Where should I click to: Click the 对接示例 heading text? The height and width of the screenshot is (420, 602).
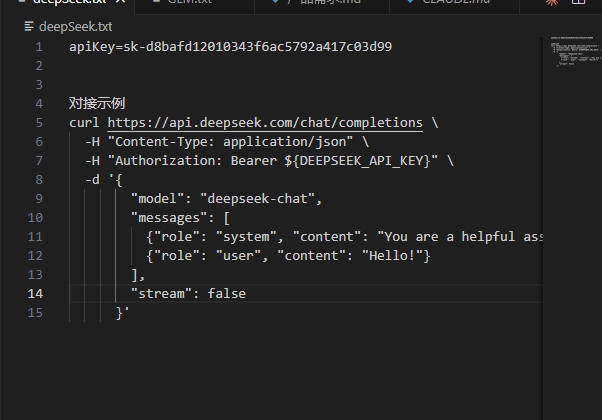[x=97, y=104]
